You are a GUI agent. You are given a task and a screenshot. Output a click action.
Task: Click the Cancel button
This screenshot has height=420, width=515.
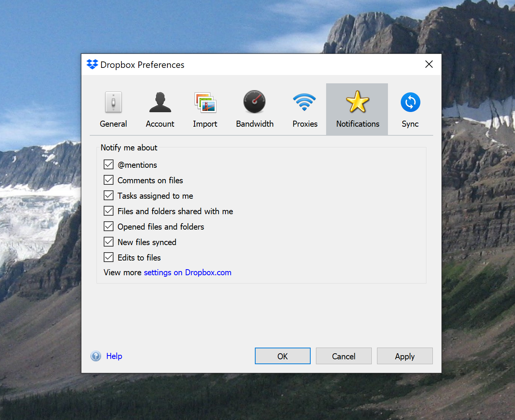pyautogui.click(x=344, y=356)
